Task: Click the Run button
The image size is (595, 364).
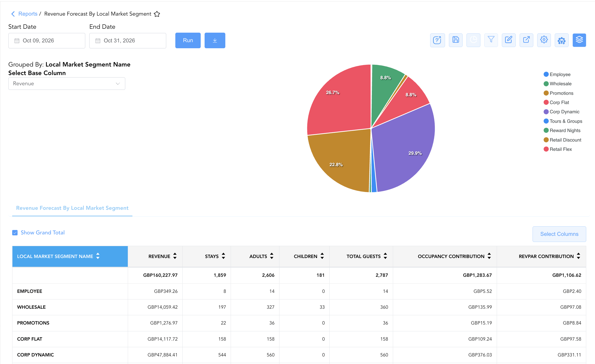Action: coord(188,40)
